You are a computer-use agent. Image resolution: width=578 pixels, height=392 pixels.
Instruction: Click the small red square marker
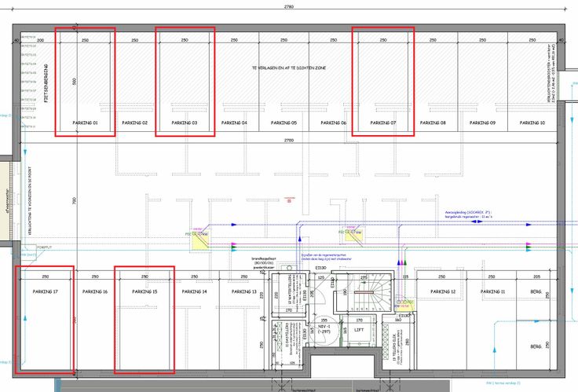(x=290, y=201)
